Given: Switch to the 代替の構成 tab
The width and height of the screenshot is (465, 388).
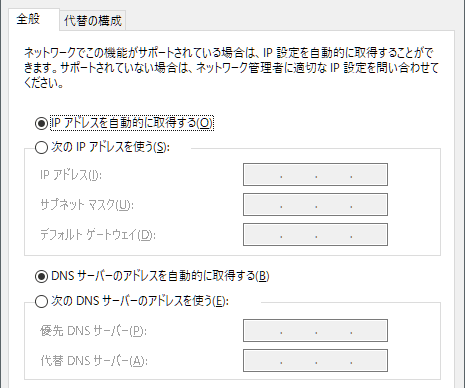Looking at the screenshot, I should (93, 21).
